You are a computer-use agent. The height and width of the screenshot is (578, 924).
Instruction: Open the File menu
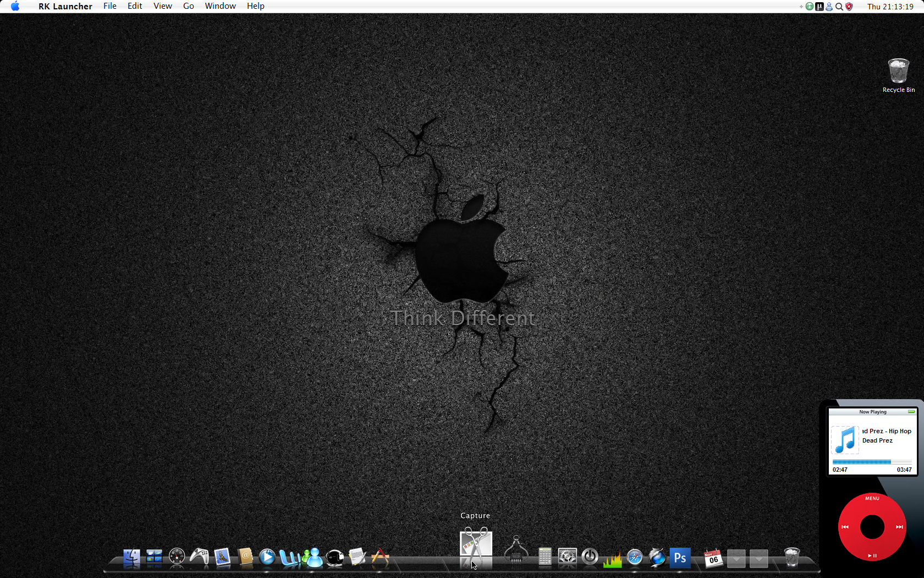110,6
